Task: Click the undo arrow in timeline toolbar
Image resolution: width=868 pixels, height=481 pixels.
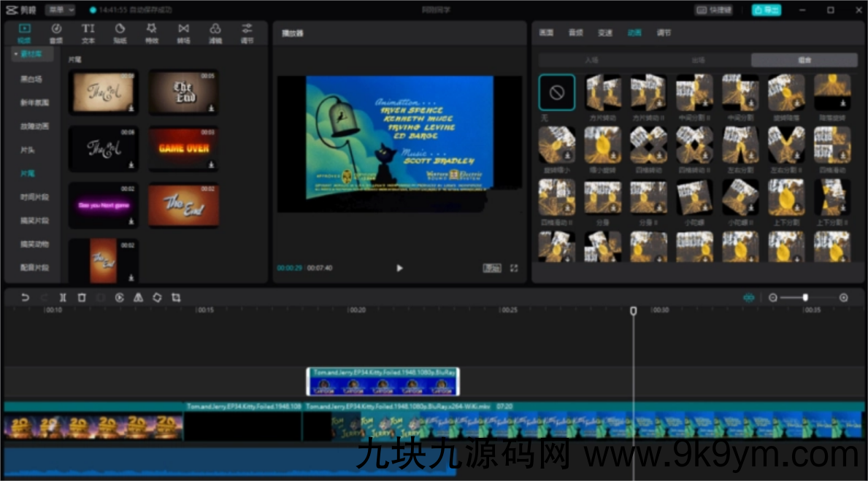Action: (26, 298)
